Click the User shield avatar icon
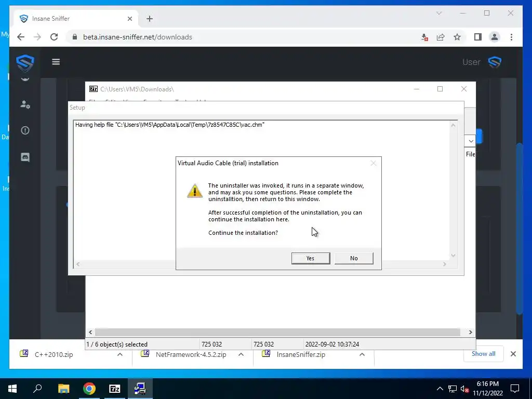The height and width of the screenshot is (399, 532). tap(495, 62)
